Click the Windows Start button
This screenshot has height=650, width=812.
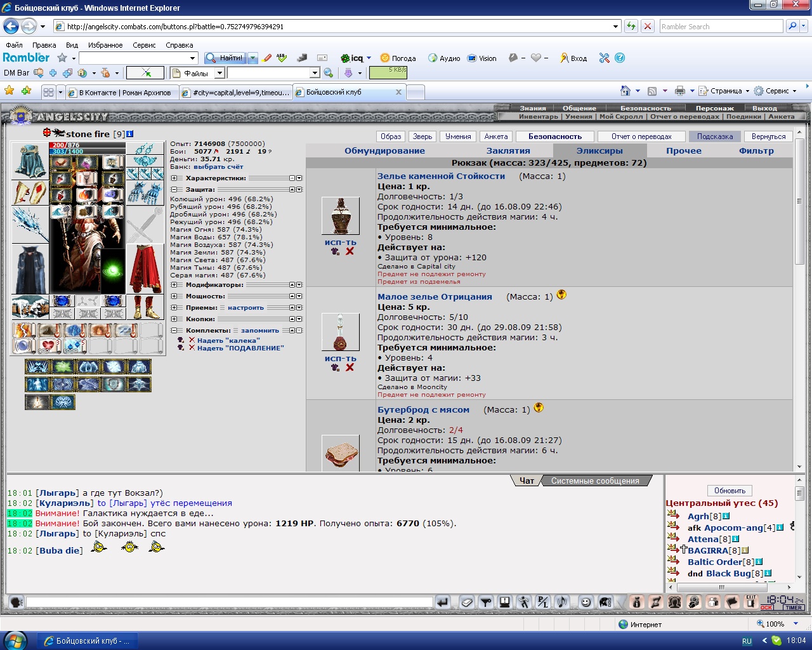tap(14, 640)
